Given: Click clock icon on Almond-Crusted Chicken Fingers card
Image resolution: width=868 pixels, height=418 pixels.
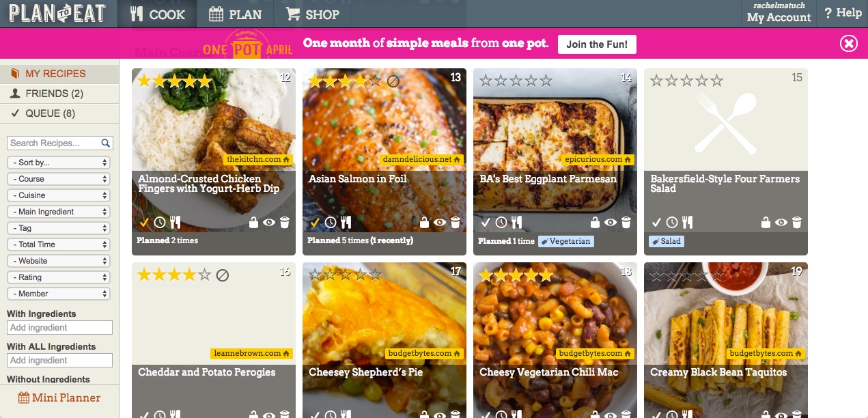Looking at the screenshot, I should (x=160, y=222).
